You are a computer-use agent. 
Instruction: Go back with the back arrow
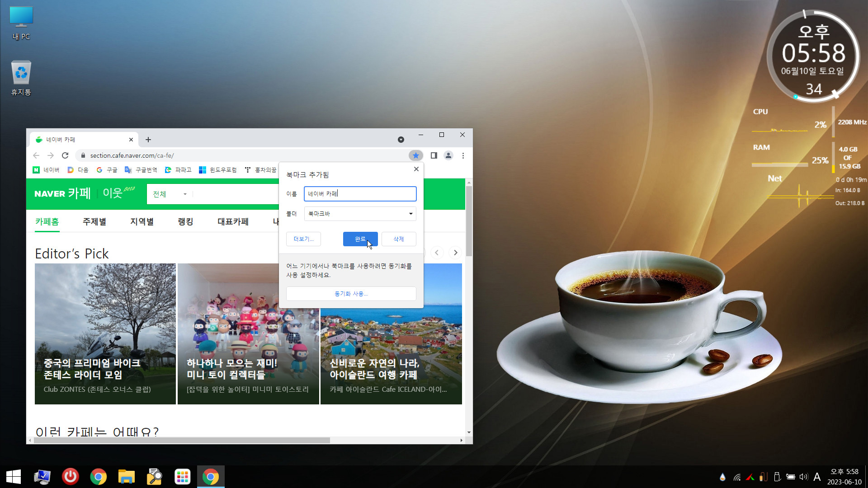pos(36,155)
